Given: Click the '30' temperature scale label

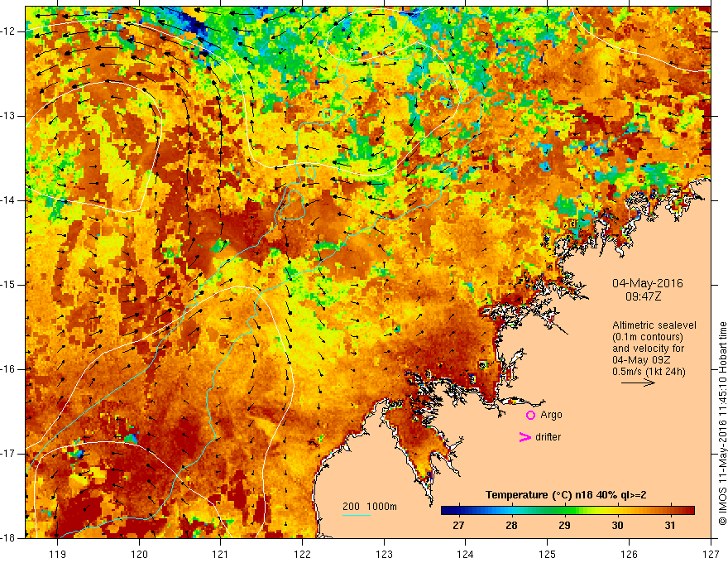Looking at the screenshot, I should pos(617,526).
